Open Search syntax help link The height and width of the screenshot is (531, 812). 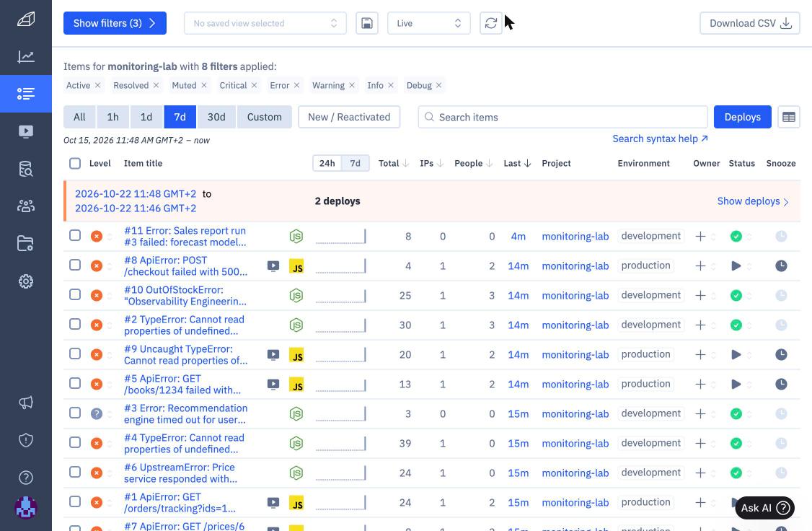(661, 139)
